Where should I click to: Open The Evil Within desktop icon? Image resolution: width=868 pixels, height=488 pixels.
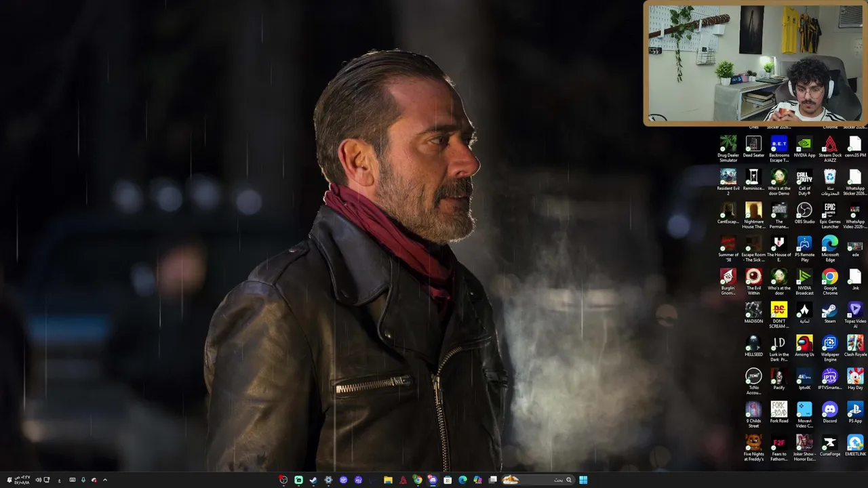[x=753, y=281]
